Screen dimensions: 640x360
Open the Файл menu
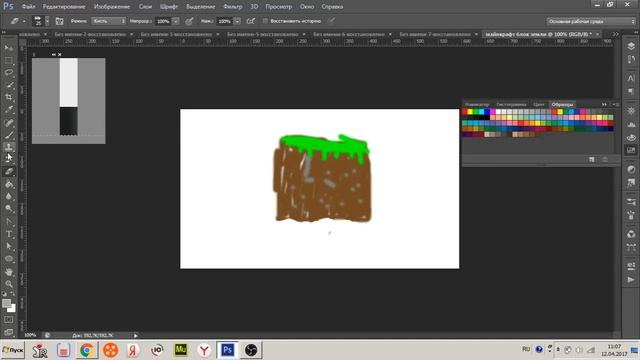click(x=28, y=7)
